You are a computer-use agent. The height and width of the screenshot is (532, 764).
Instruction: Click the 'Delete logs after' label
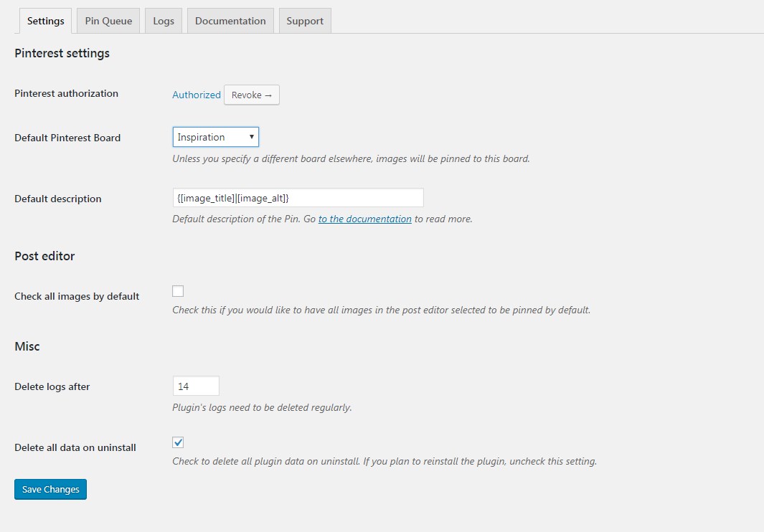pos(52,387)
